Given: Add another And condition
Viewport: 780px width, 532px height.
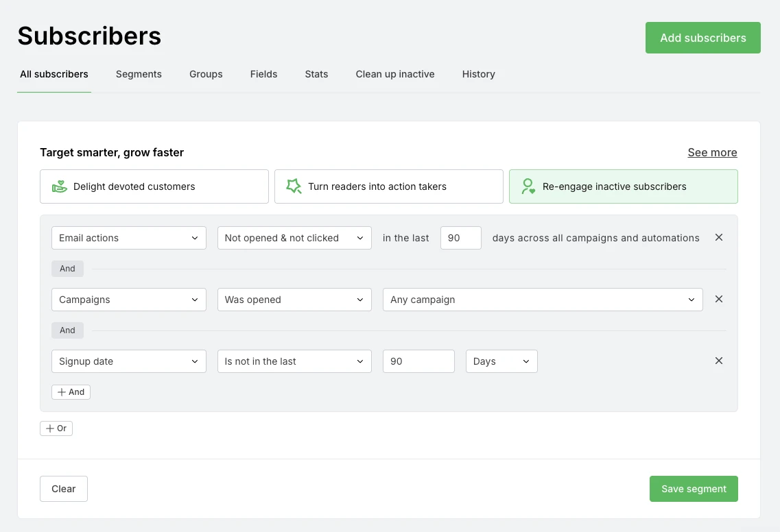Looking at the screenshot, I should [71, 391].
